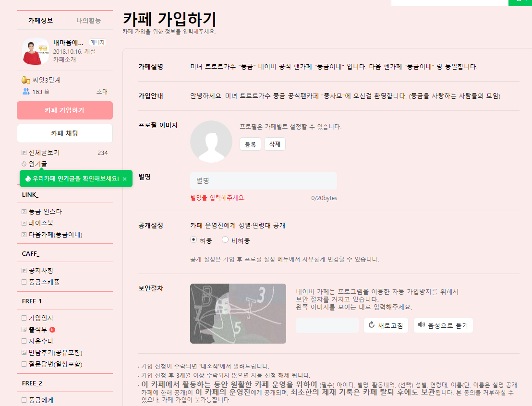Click 삭제 to remove profile image
Screen dimensions: 532x406
(x=275, y=144)
